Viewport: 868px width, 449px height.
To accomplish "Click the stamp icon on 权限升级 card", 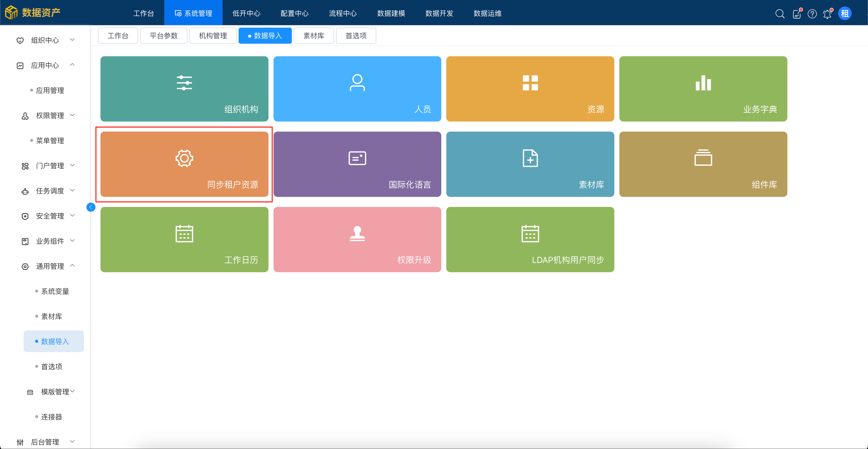I will (357, 234).
